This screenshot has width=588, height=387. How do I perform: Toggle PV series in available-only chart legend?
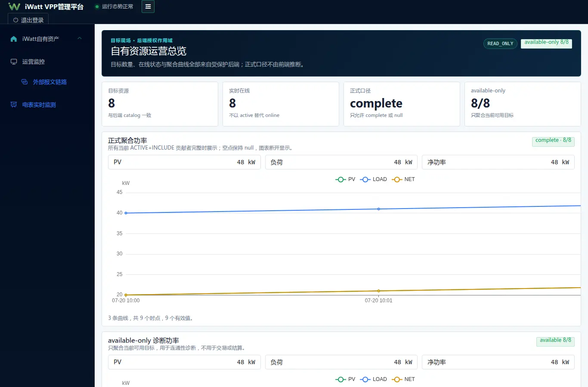pos(345,379)
